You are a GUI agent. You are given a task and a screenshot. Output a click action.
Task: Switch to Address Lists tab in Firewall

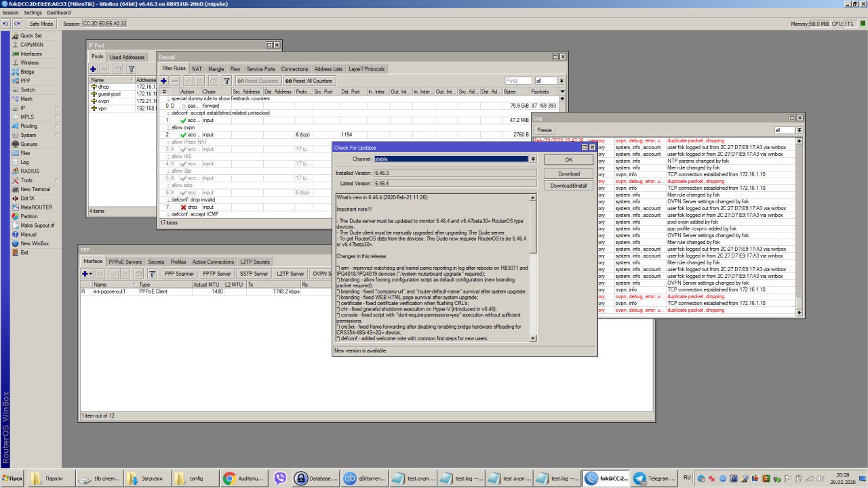[328, 69]
